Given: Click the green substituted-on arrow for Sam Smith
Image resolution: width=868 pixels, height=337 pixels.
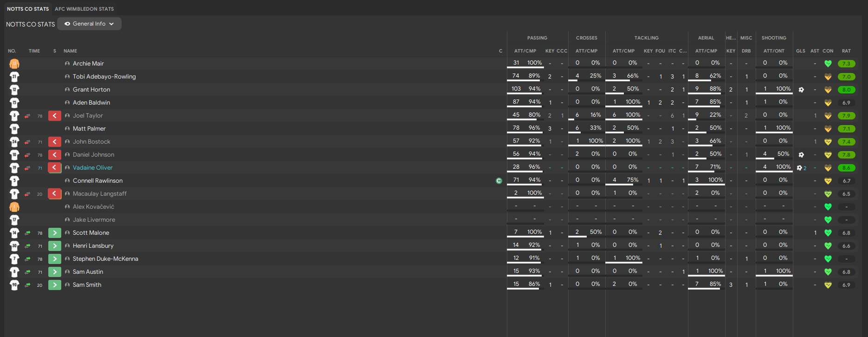Looking at the screenshot, I should pos(55,285).
